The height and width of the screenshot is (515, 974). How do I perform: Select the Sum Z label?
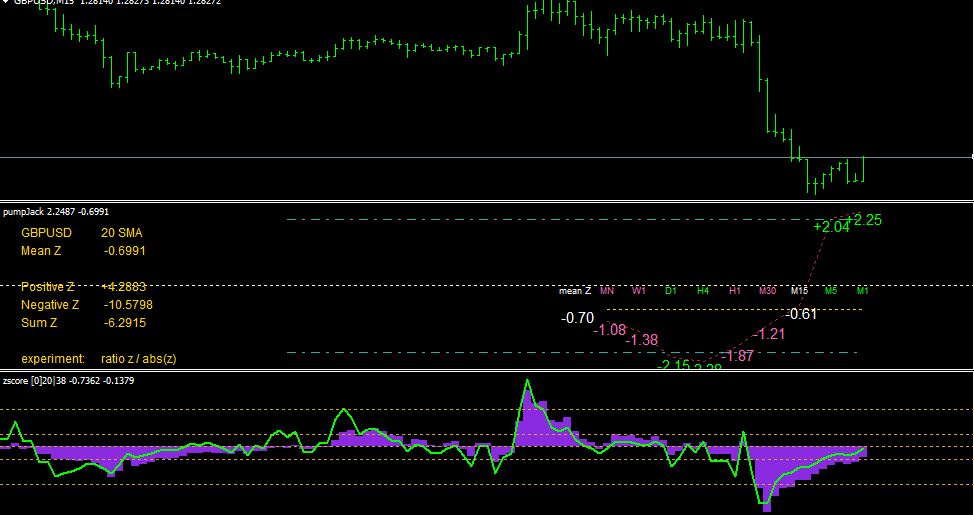[39, 323]
